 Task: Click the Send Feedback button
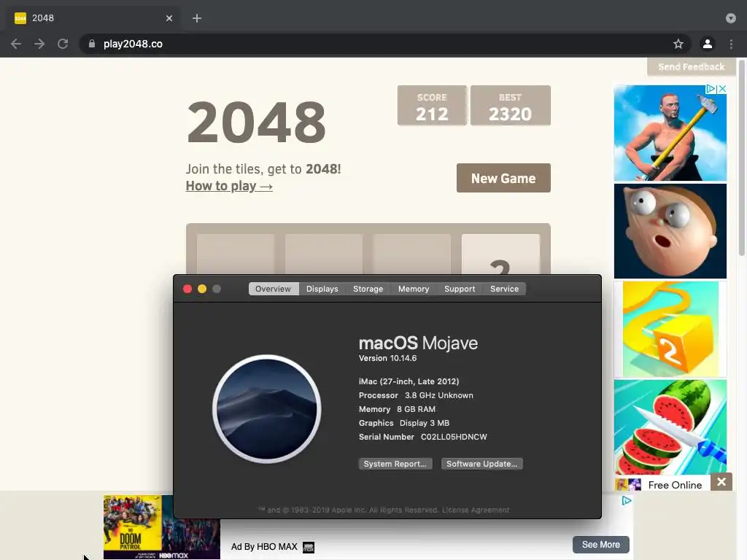692,66
